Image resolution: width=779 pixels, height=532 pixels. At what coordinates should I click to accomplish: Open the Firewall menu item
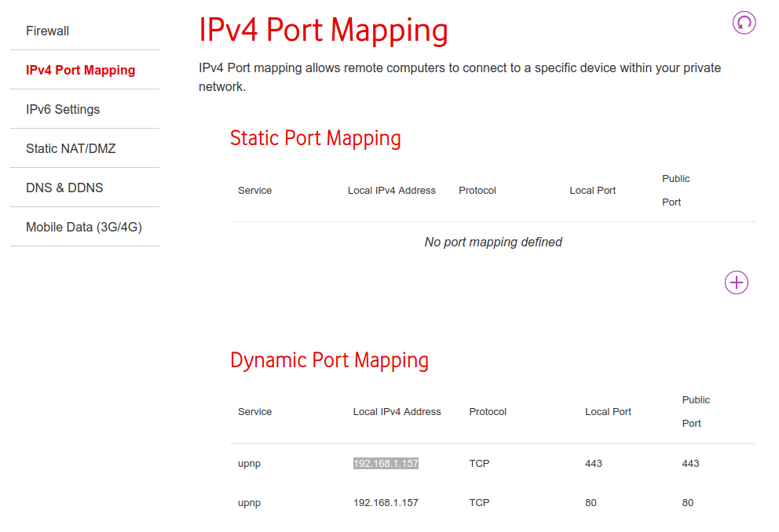[x=48, y=31]
